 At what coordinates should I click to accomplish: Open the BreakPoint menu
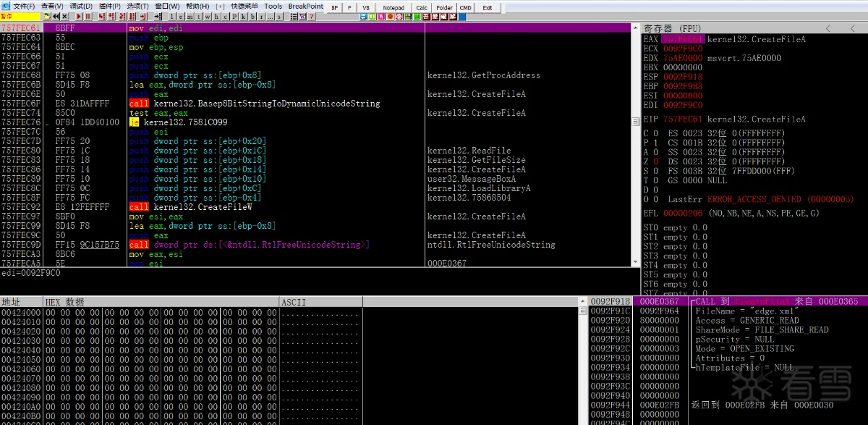click(306, 6)
